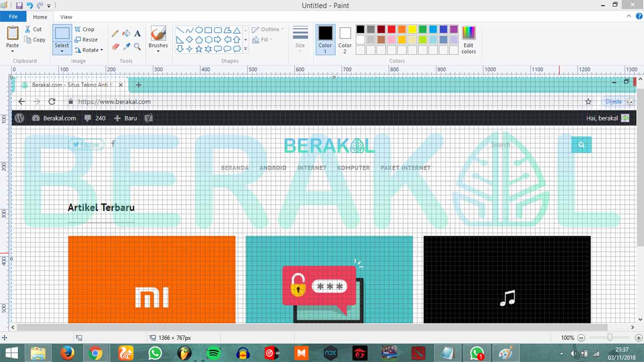Viewport: 644px width, 362px height.
Task: Choose the Curve shape
Action: 190,30
